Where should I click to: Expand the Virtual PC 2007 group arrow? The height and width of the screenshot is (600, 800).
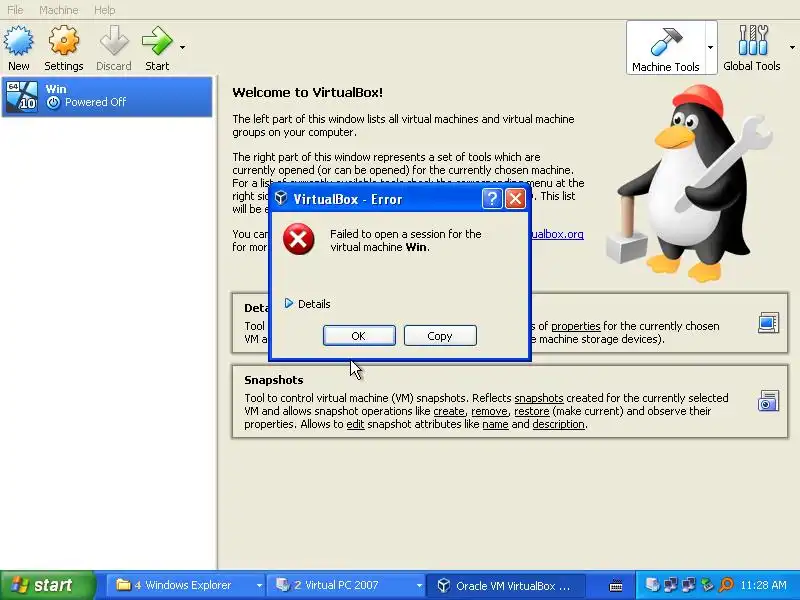[419, 586]
